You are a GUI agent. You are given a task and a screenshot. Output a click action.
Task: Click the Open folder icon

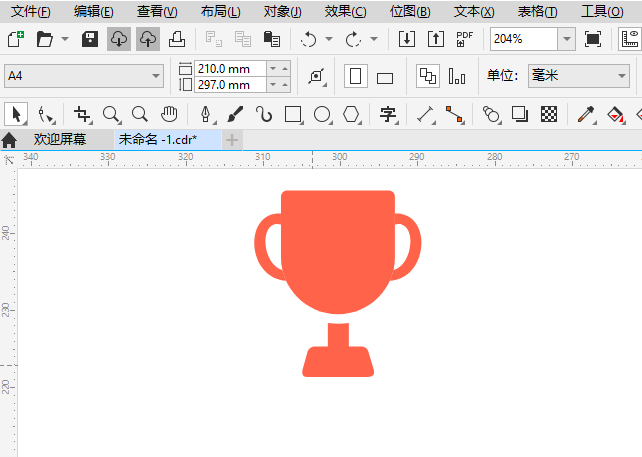click(45, 39)
